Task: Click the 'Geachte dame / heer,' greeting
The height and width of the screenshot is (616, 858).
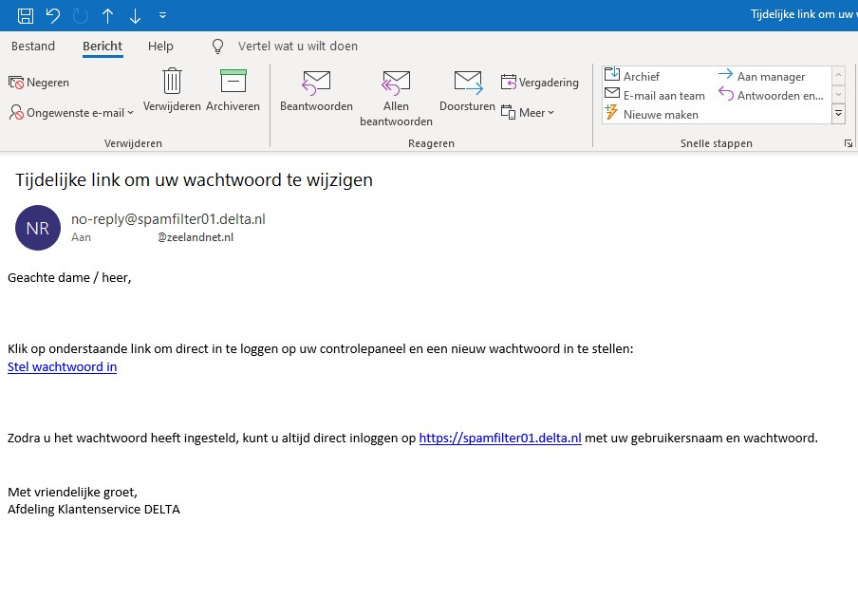Action: tap(69, 277)
